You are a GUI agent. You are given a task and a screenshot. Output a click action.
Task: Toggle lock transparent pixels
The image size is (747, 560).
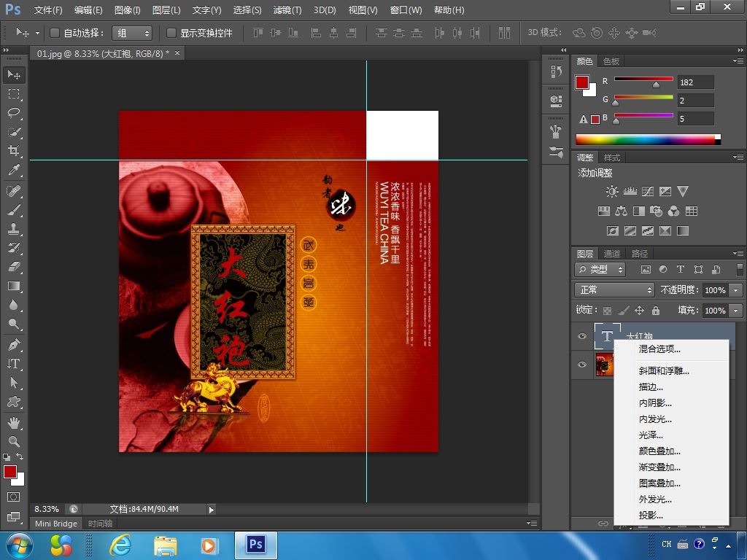(608, 311)
